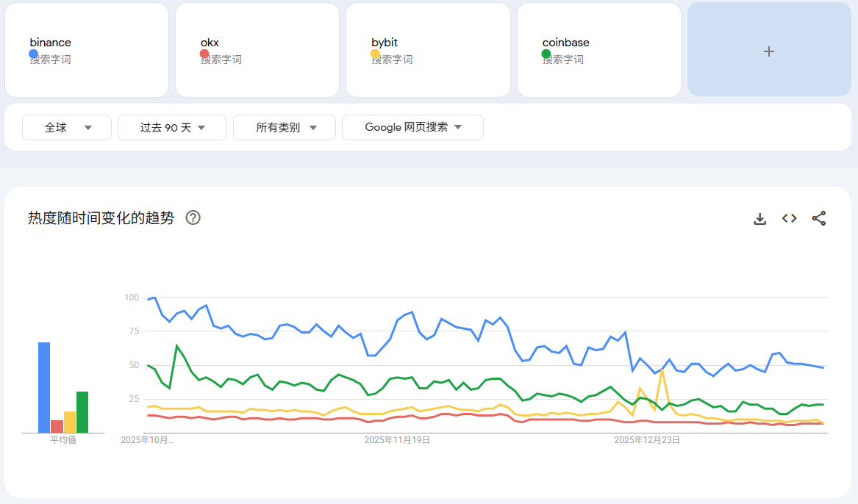Share the interest over time chart

tap(818, 218)
